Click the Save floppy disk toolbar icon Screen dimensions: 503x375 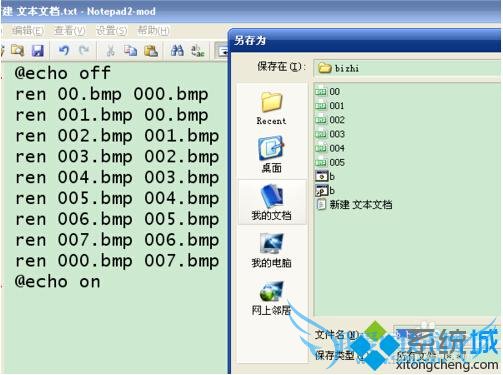coord(38,51)
